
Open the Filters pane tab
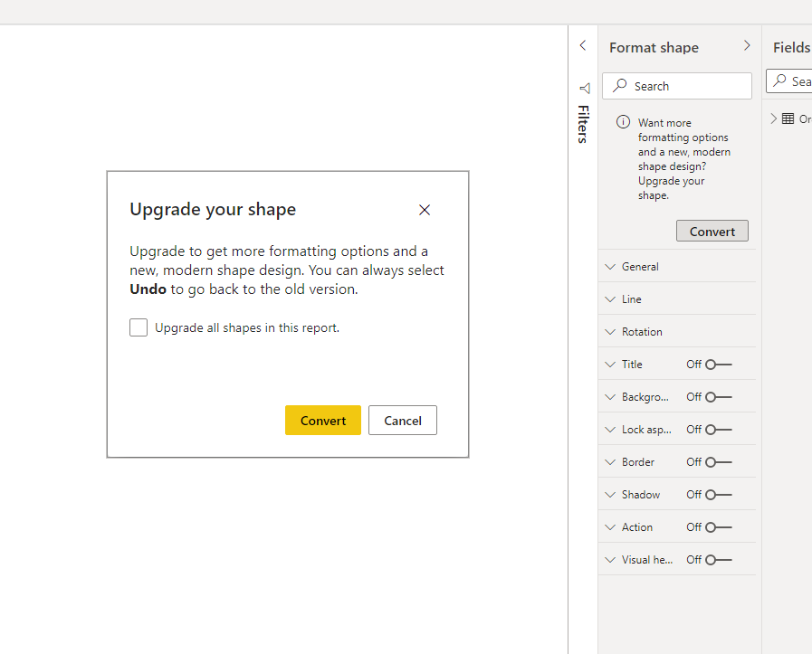[583, 124]
